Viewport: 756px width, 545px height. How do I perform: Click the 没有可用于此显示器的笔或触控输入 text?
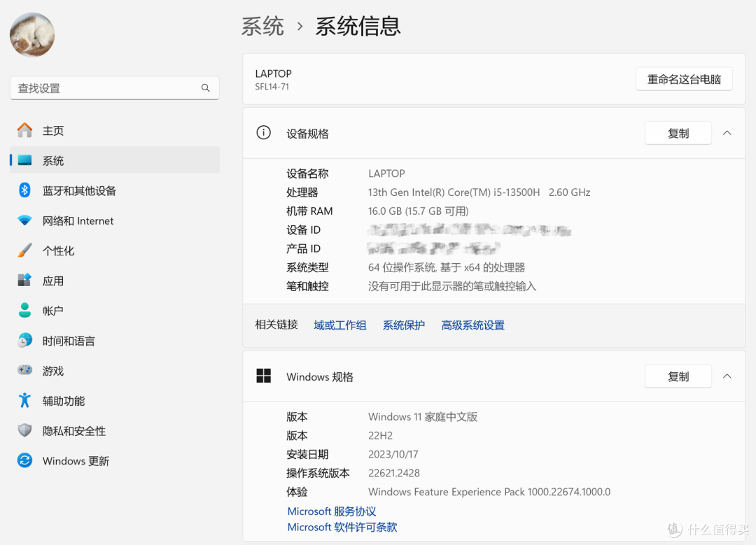point(452,286)
